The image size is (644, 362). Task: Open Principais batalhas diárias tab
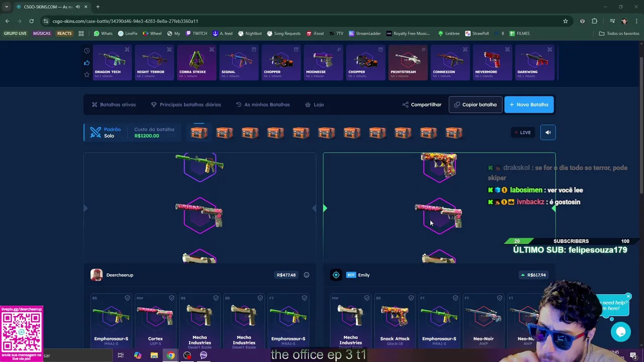(x=186, y=105)
